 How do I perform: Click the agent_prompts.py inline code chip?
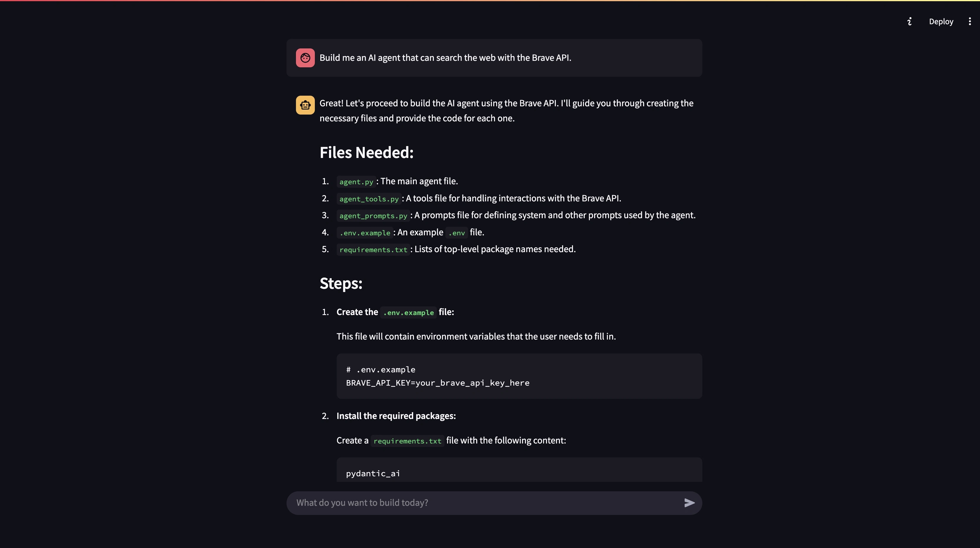(x=373, y=216)
